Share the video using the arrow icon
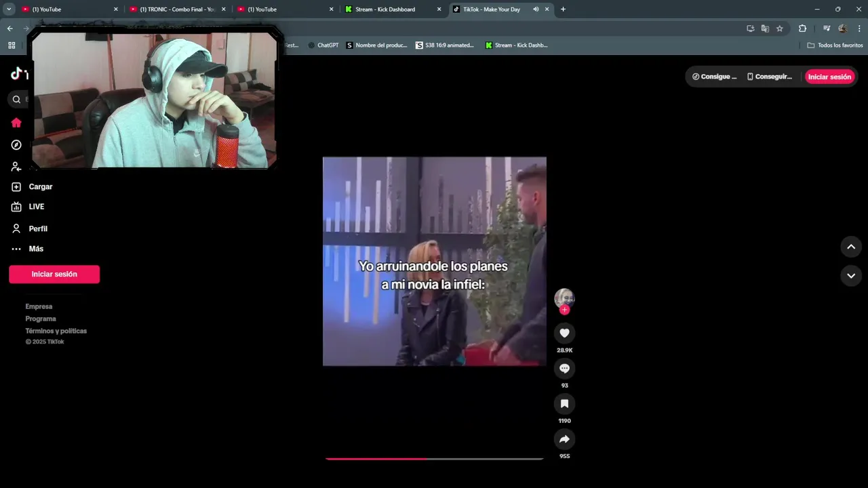The height and width of the screenshot is (488, 868). (564, 439)
